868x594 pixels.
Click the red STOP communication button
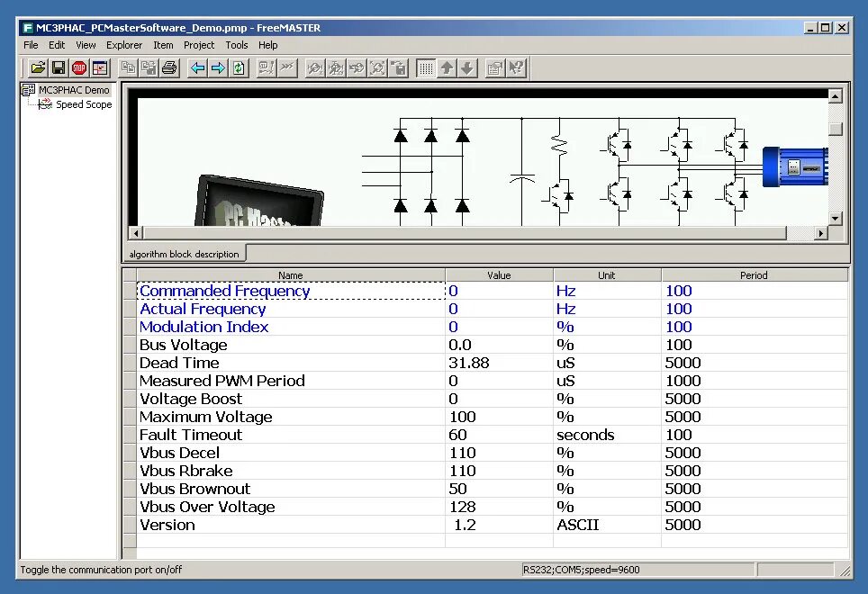point(79,68)
